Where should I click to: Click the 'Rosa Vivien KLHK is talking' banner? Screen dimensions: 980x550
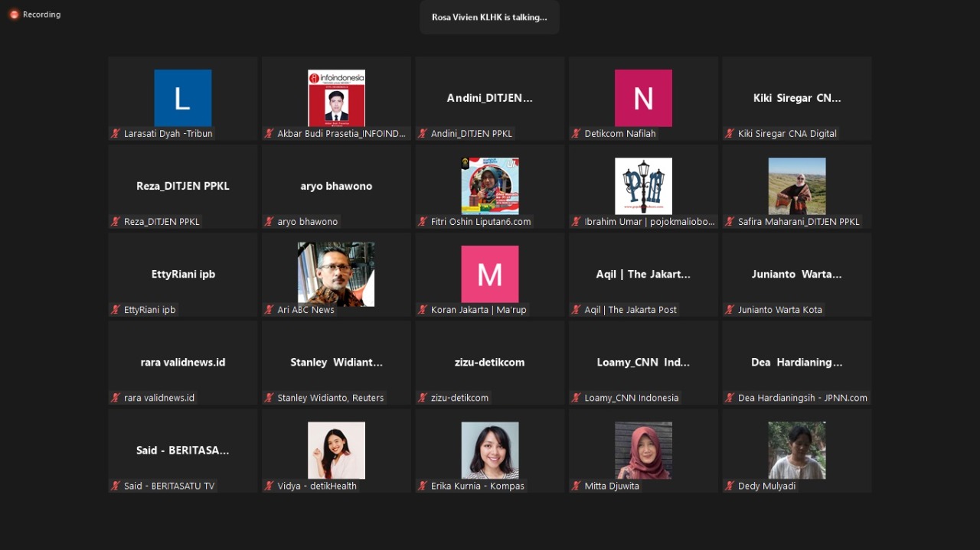(x=489, y=17)
